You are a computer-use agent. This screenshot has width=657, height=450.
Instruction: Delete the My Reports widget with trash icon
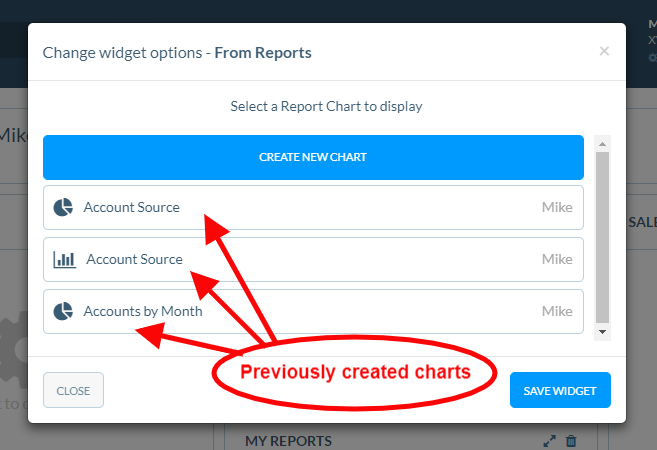[571, 440]
